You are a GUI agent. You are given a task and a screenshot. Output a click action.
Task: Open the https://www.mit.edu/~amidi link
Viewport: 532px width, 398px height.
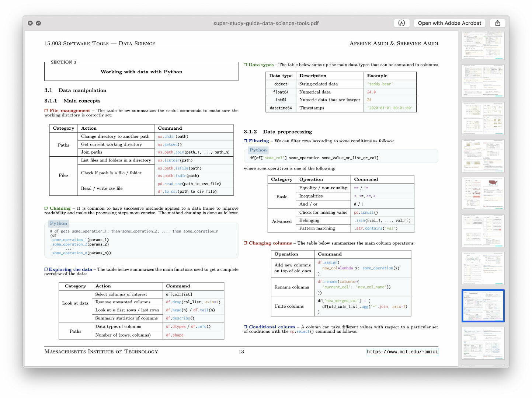(402, 352)
